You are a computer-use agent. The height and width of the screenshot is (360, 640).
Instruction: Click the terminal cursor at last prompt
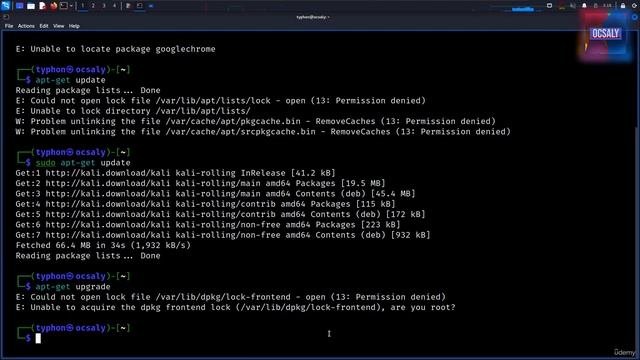tap(38, 338)
